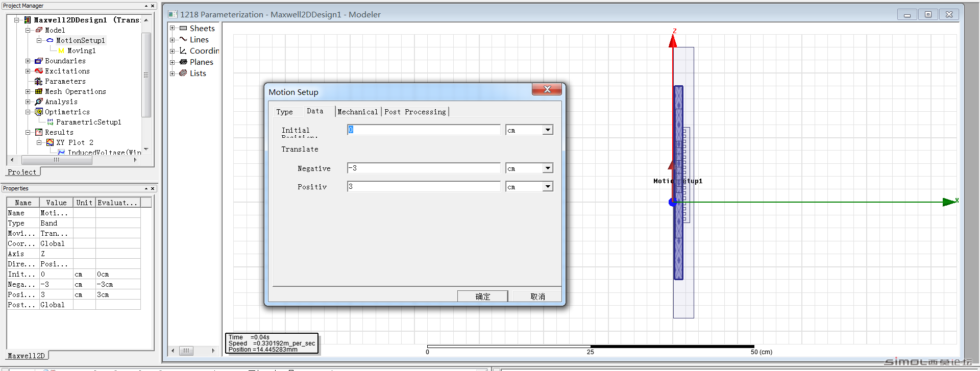Open the Negative limit unit dropdown
The image size is (980, 371).
548,168
